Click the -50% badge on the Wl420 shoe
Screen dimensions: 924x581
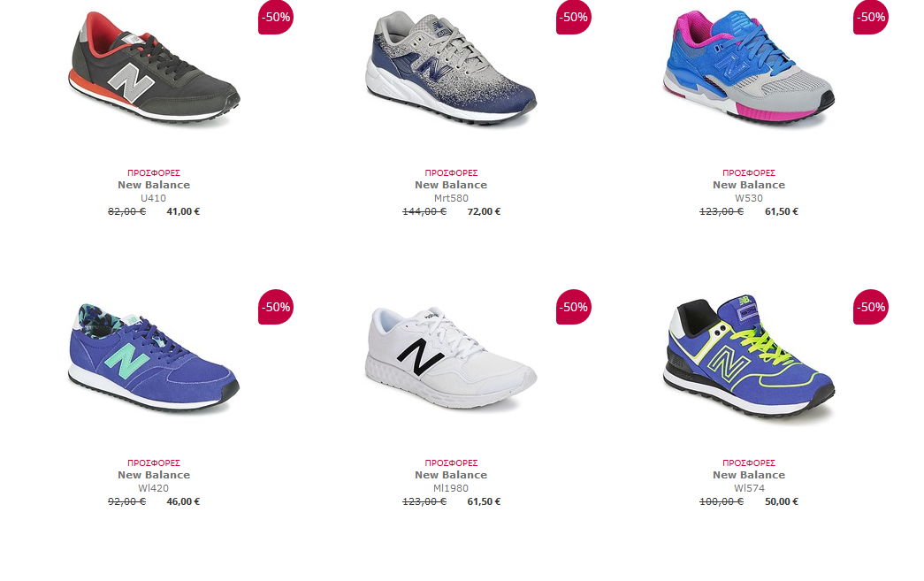(x=276, y=307)
